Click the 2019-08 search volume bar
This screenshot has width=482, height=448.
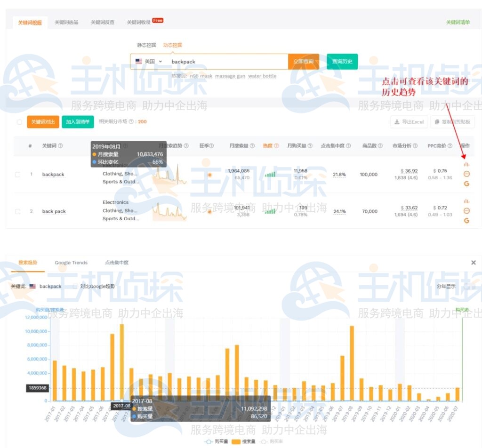(x=352, y=363)
